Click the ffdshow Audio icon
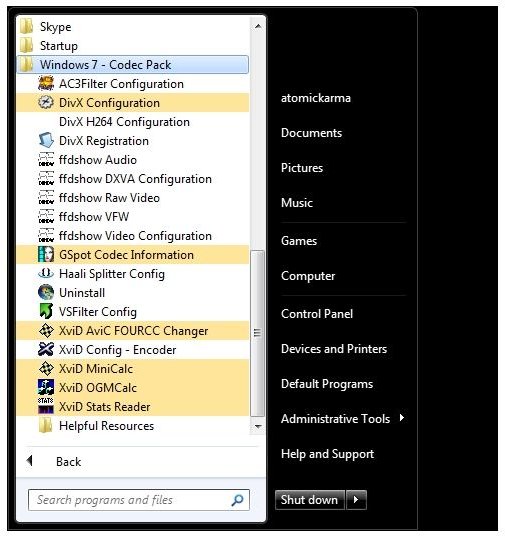 pyautogui.click(x=46, y=160)
